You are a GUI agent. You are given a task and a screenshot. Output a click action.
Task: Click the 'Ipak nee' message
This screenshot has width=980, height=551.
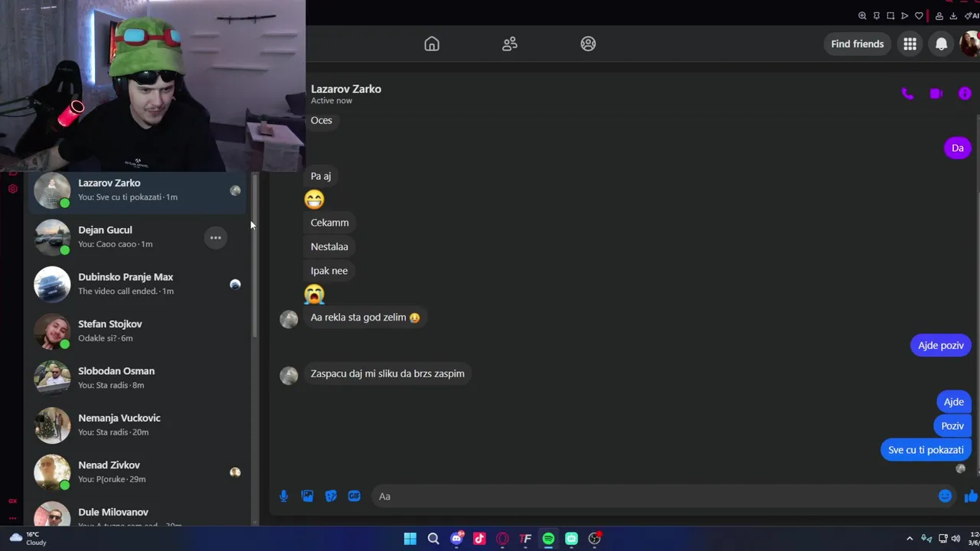[329, 270]
